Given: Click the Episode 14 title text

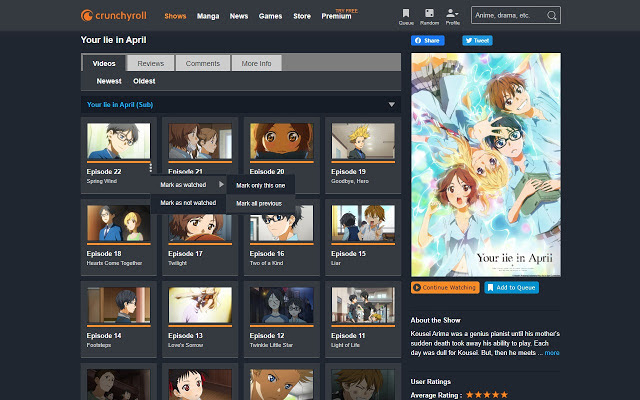Looking at the screenshot, I should click(x=104, y=336).
